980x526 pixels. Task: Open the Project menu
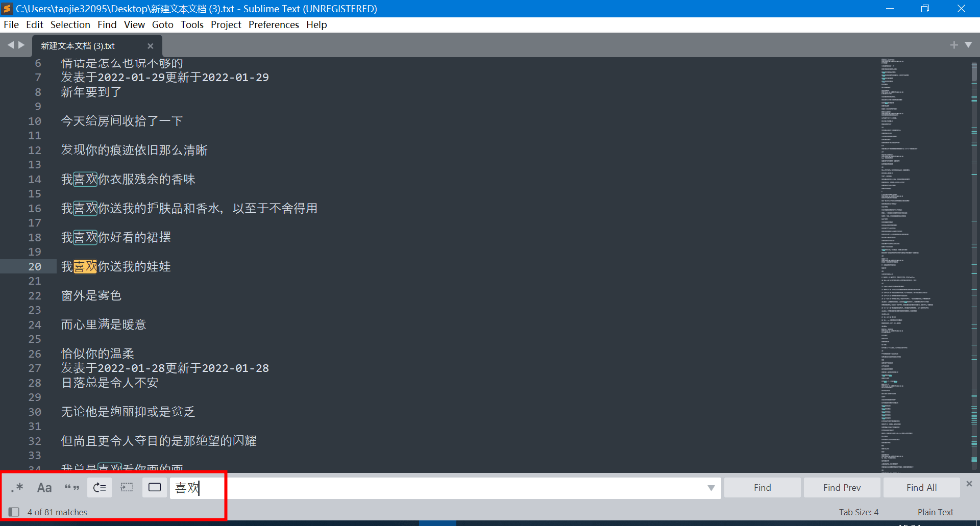coord(226,24)
